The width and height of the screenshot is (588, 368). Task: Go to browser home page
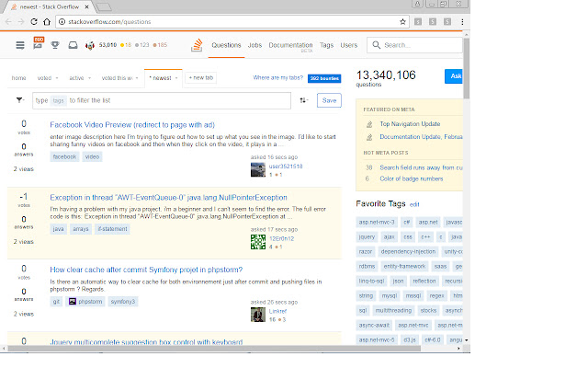47,22
